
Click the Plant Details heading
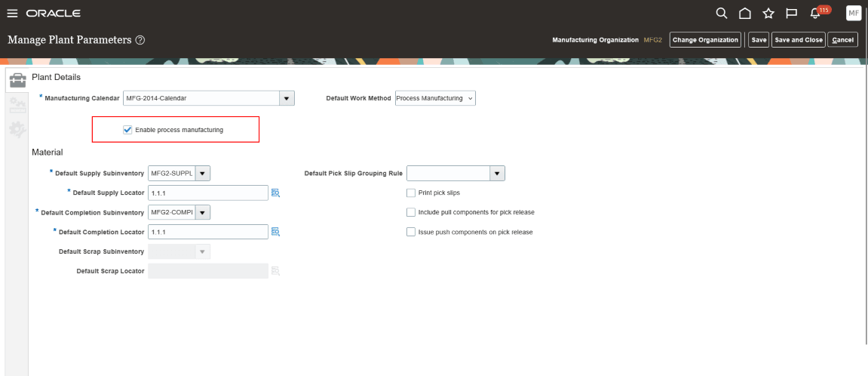tap(56, 77)
